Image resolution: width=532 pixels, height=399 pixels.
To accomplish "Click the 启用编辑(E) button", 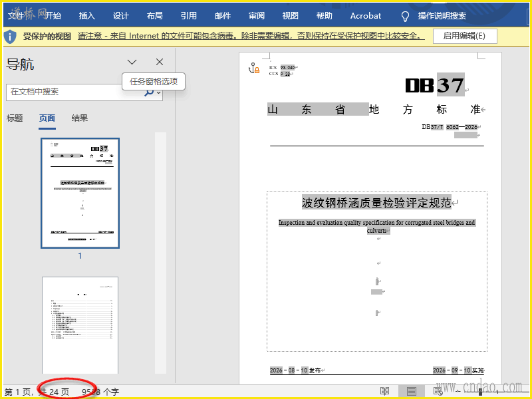I will tap(465, 36).
